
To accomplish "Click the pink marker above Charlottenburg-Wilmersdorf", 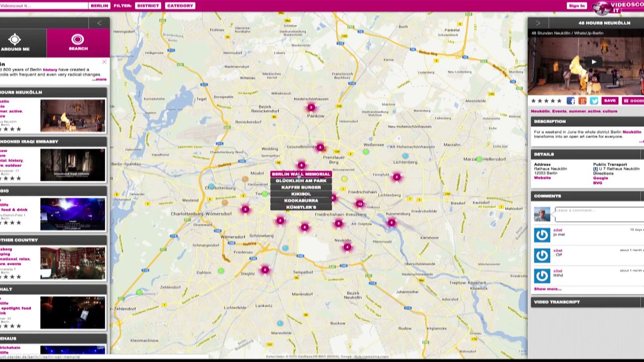I will click(245, 209).
